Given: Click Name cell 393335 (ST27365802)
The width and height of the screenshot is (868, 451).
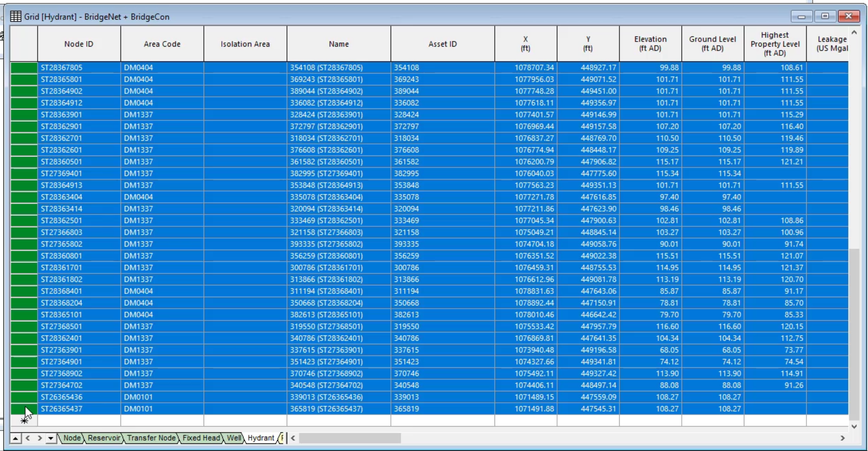Looking at the screenshot, I should [339, 244].
